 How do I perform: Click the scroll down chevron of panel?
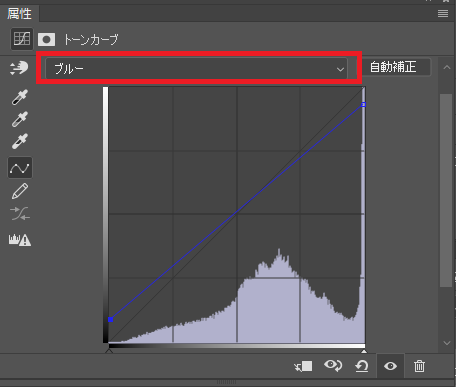coord(447,343)
